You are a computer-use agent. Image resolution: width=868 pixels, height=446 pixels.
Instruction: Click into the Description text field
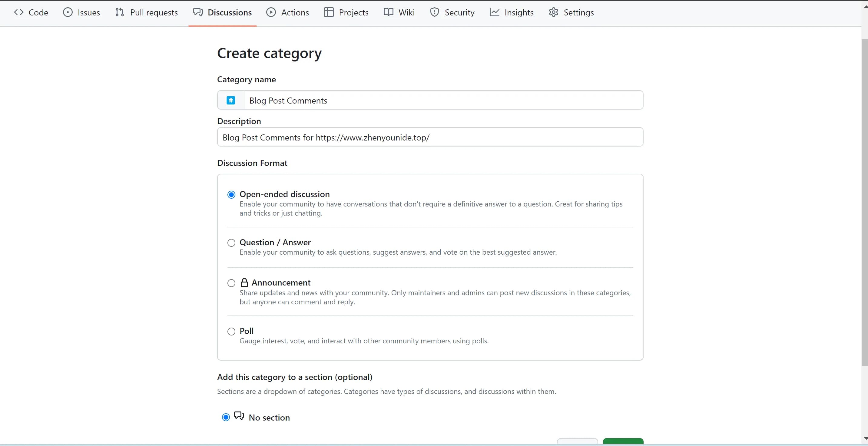[430, 137]
